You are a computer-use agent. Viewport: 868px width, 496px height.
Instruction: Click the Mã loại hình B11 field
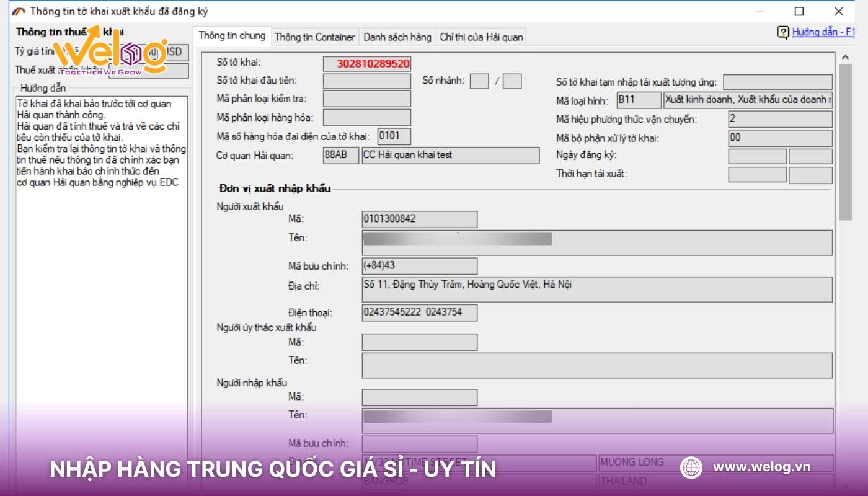pos(639,100)
